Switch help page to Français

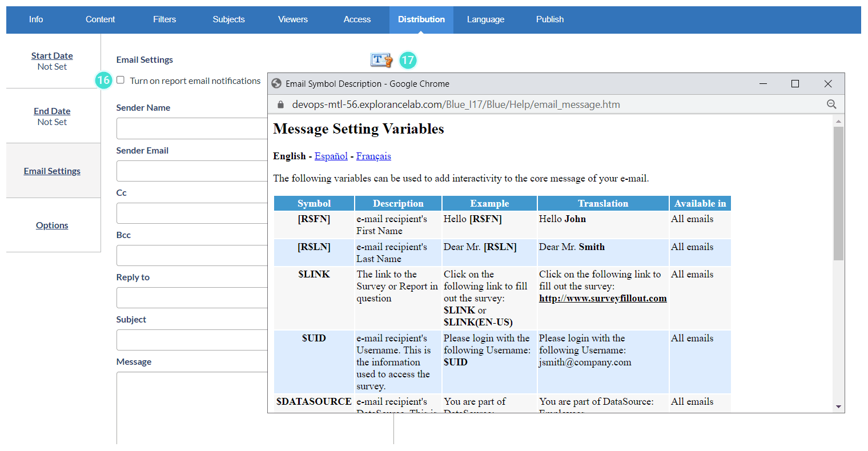point(373,156)
